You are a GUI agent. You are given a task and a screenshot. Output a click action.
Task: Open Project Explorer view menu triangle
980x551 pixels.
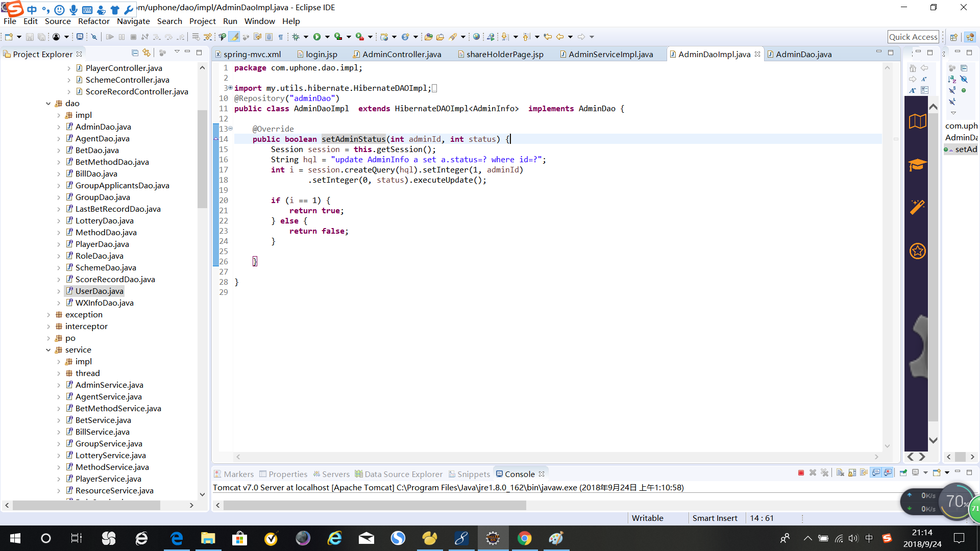[x=177, y=52]
